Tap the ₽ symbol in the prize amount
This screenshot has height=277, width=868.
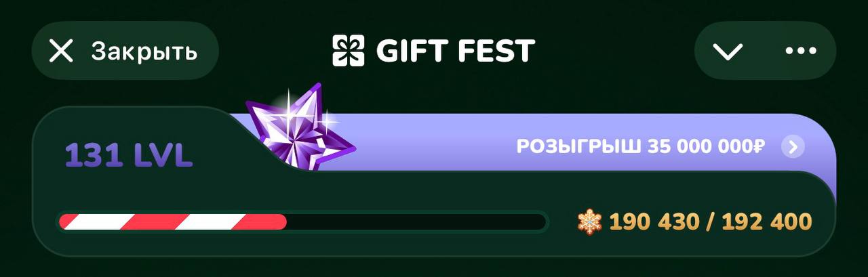click(759, 146)
